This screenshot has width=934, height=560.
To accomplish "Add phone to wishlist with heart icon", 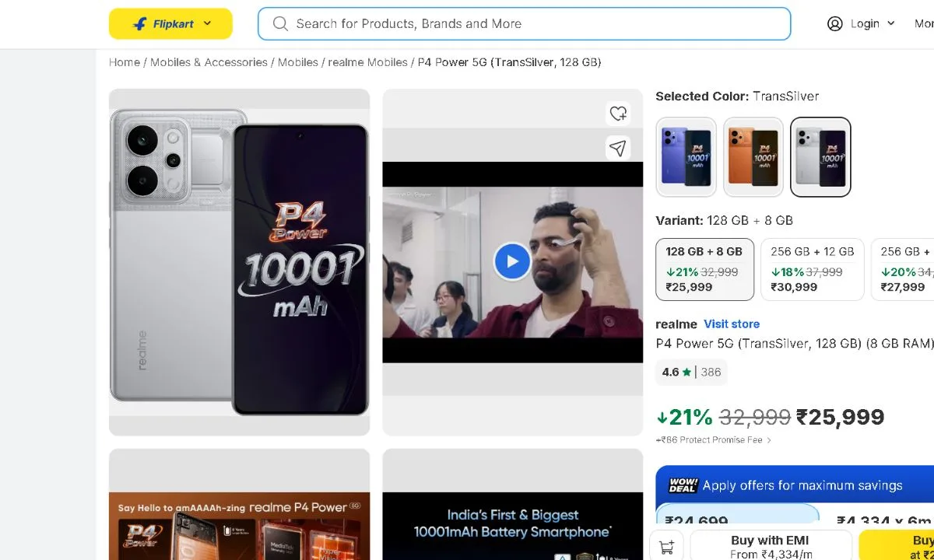I will (x=618, y=113).
